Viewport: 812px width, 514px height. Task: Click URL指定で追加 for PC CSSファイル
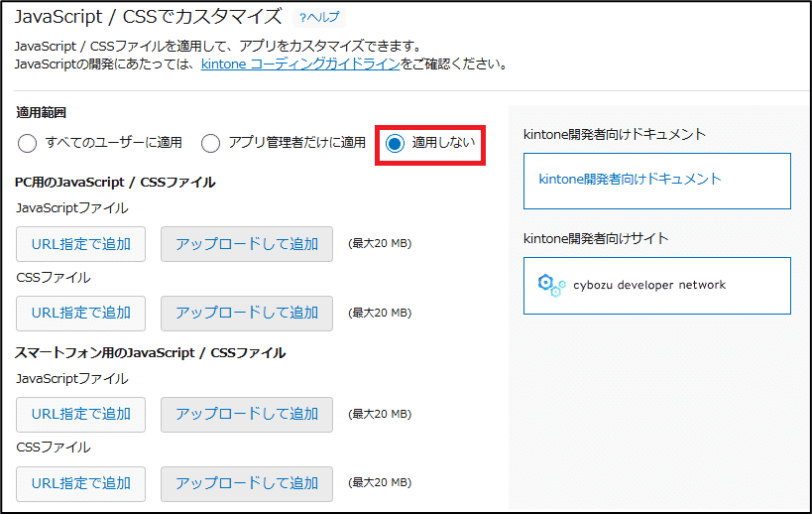[80, 313]
